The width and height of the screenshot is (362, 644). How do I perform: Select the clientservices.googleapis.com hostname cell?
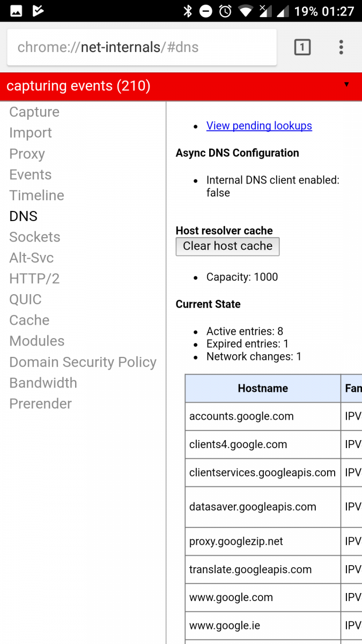click(263, 473)
